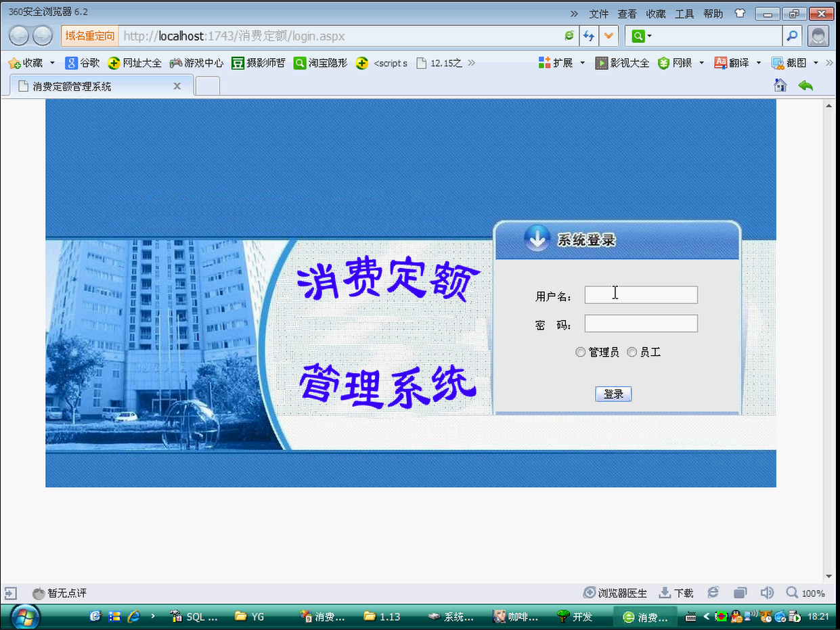This screenshot has width=840, height=630.
Task: Open the 谷歌 bookmark
Action: (83, 63)
